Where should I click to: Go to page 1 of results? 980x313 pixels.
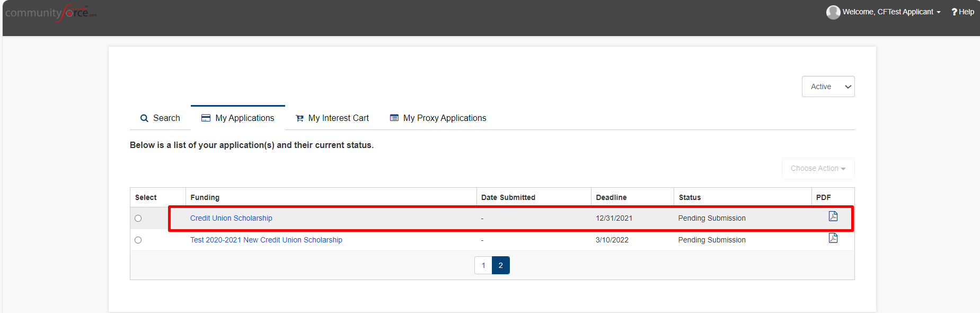pos(483,265)
